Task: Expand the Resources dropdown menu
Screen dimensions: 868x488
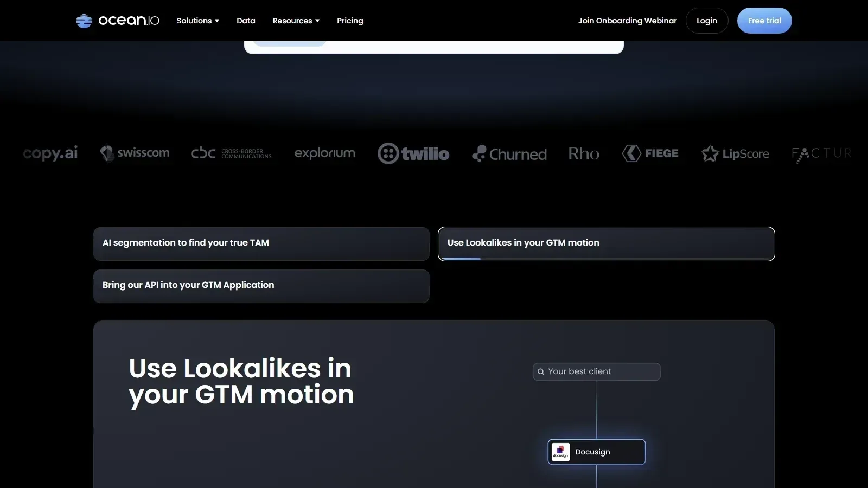Action: point(296,21)
